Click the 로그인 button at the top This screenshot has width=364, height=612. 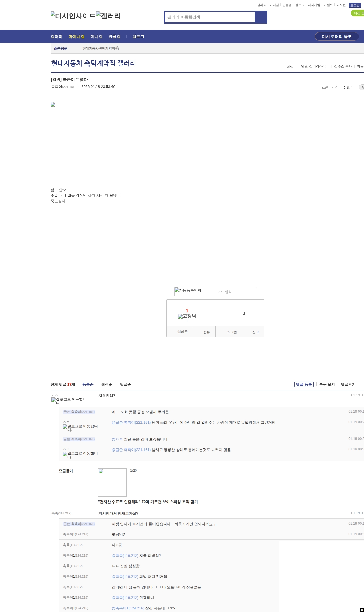click(355, 5)
